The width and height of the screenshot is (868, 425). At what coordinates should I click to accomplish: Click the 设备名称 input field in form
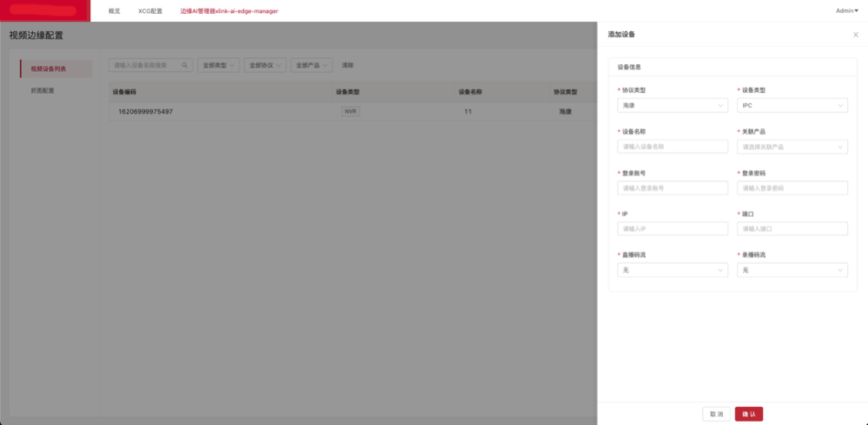click(673, 147)
